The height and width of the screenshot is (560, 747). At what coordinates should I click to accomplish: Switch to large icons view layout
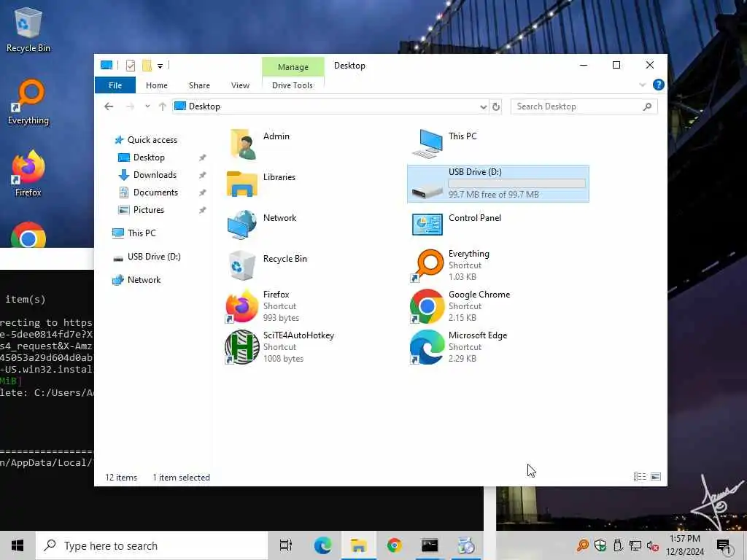(x=656, y=477)
